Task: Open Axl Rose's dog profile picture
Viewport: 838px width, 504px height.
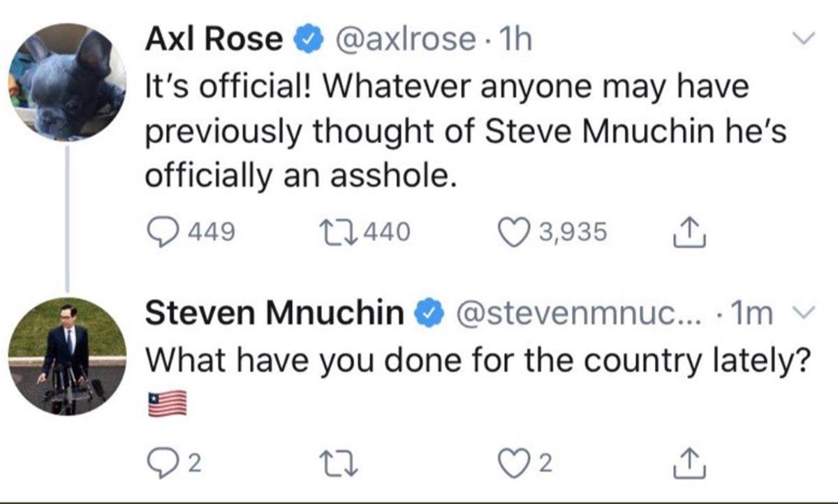Action: (67, 82)
